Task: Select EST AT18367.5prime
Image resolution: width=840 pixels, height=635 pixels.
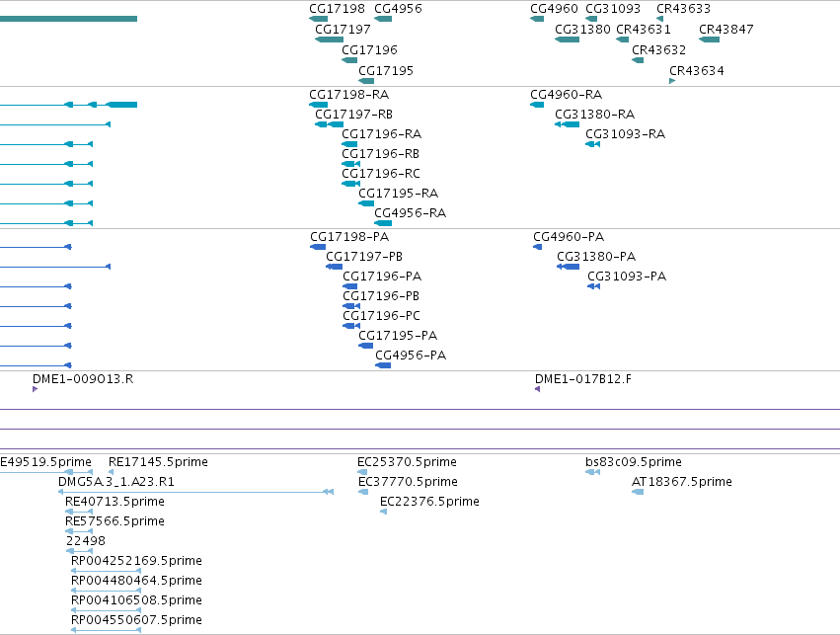Action: (638, 492)
